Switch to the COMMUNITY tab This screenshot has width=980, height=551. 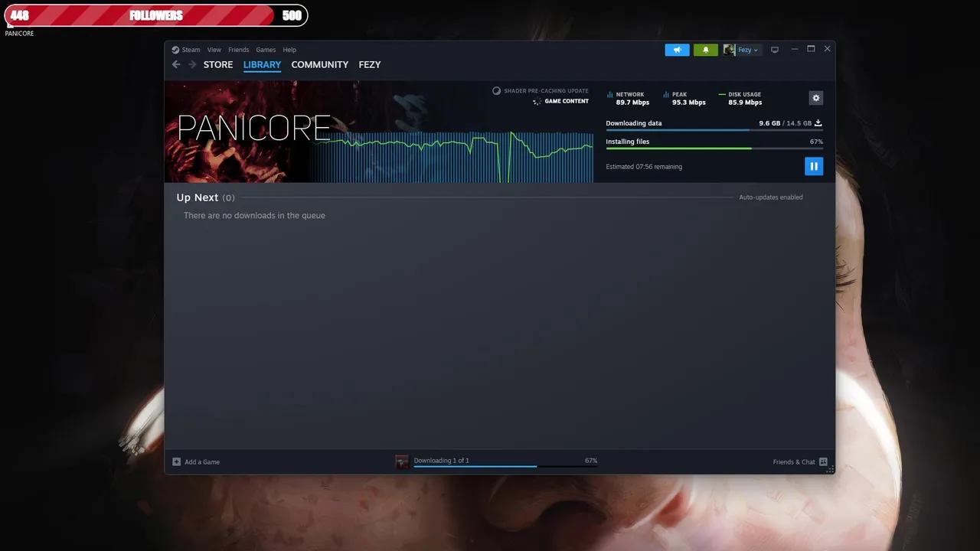[320, 64]
